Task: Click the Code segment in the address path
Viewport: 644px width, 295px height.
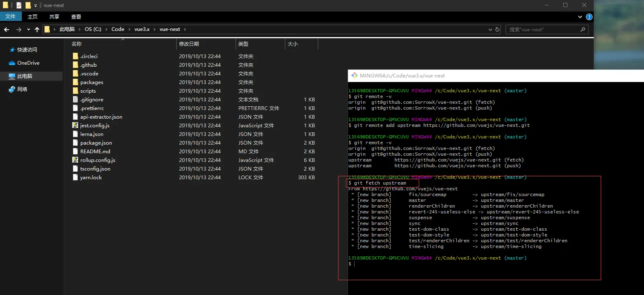Action: pyautogui.click(x=118, y=29)
